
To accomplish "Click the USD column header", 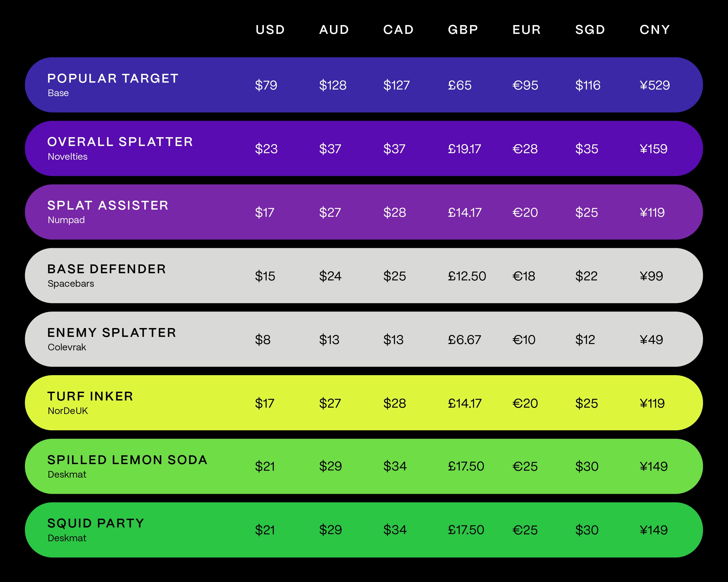I will click(x=270, y=30).
